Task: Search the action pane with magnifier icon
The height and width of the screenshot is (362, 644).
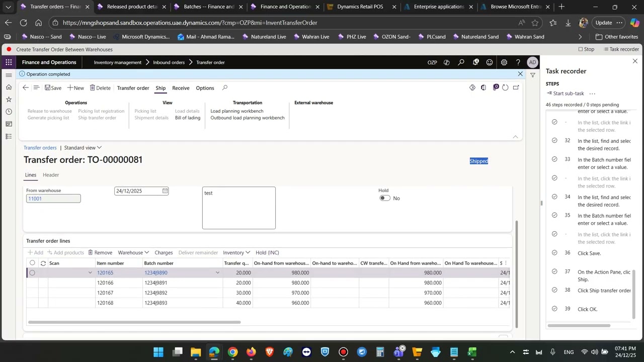Action: click(225, 87)
